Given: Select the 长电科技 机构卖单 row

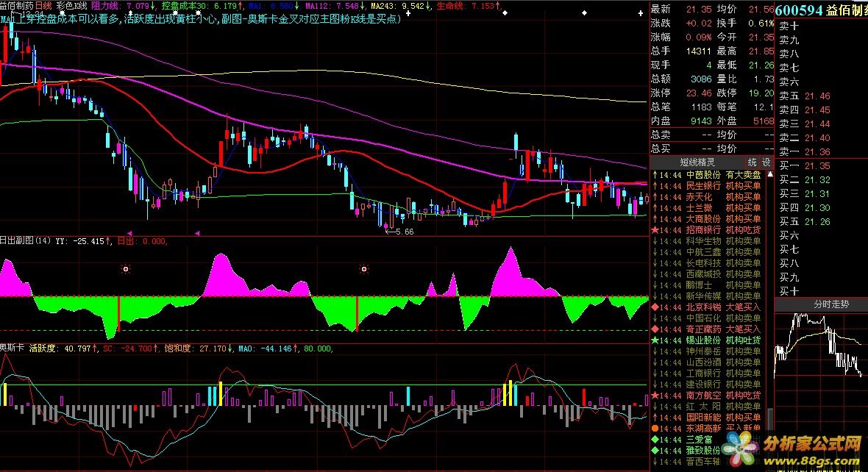Looking at the screenshot, I should (709, 263).
